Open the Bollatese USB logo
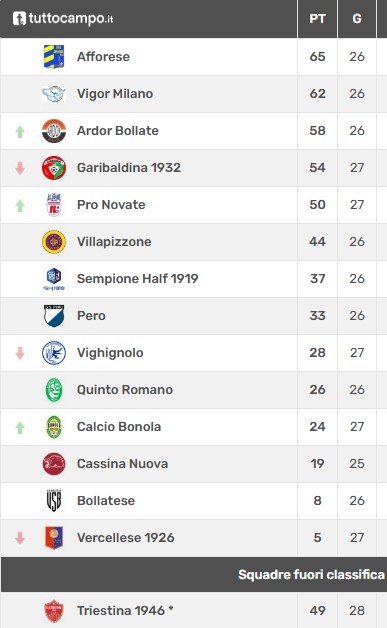The height and width of the screenshot is (628, 387). click(54, 501)
